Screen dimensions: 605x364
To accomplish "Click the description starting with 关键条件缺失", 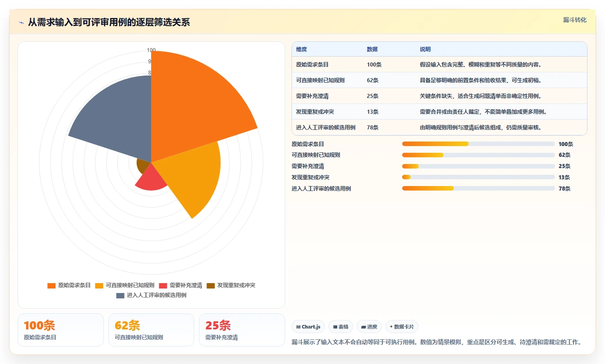I will tap(480, 96).
